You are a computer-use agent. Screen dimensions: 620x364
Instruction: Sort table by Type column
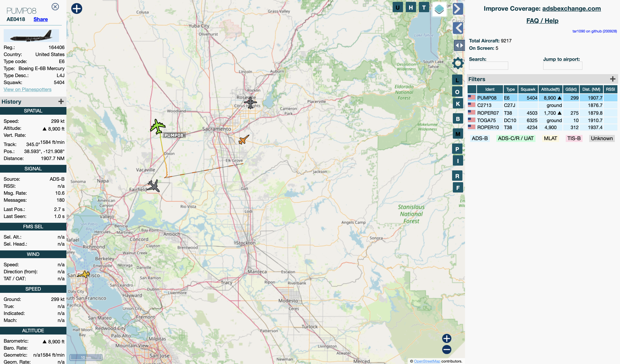point(510,89)
